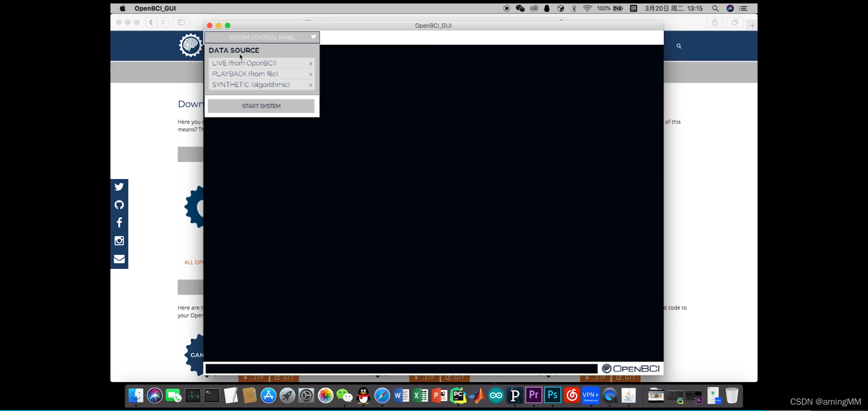Open the OpenBCI_GUI application menu
This screenshot has width=868, height=411.
click(155, 8)
